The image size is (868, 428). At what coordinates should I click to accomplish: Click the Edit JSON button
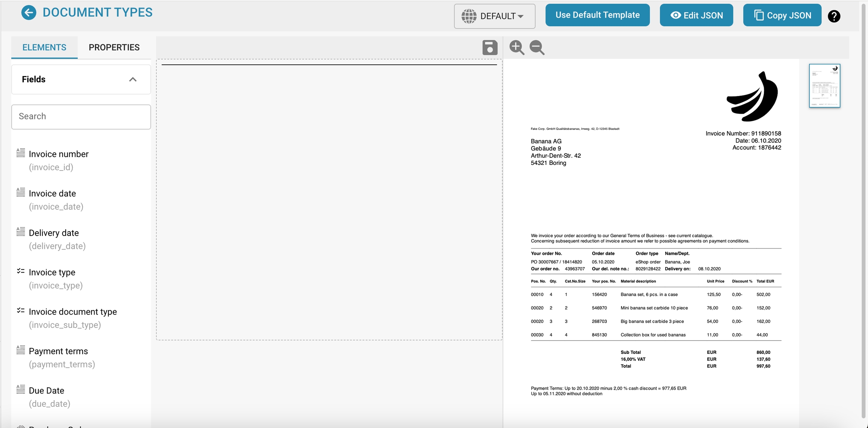tap(696, 15)
